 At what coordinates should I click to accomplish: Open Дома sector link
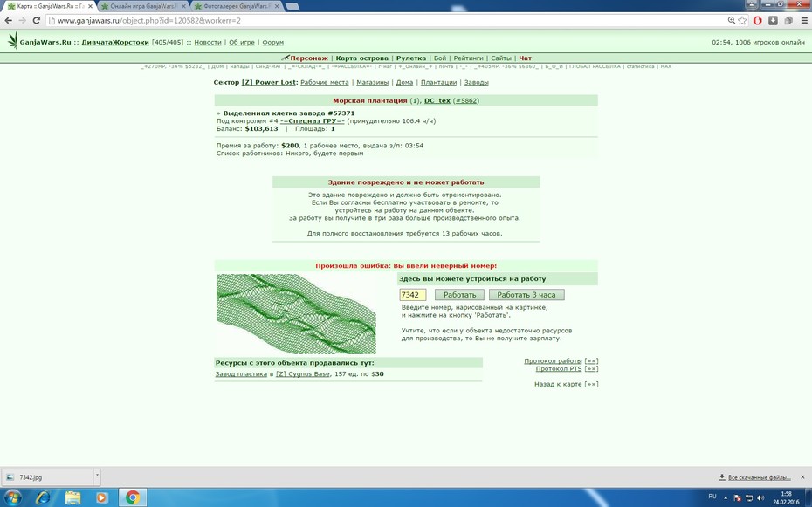[404, 82]
